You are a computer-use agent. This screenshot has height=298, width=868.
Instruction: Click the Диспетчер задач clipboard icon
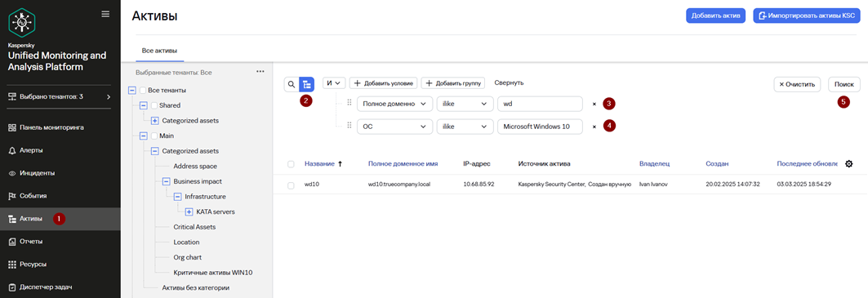tap(12, 287)
